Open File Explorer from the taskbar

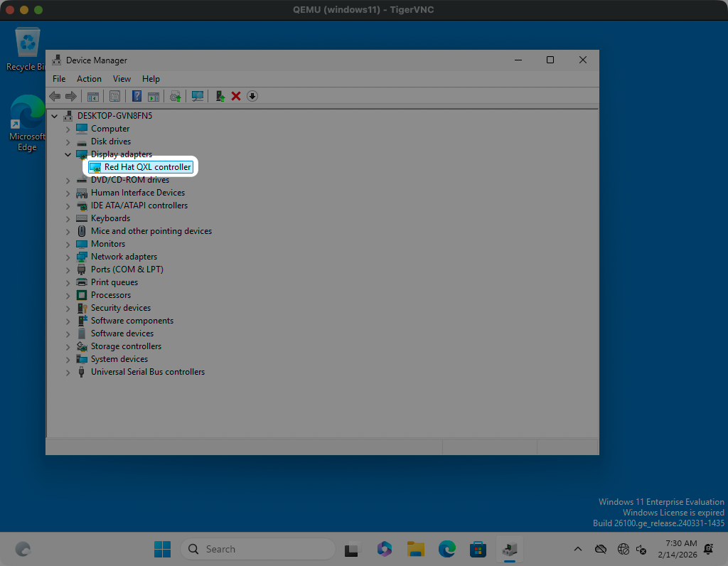415,549
